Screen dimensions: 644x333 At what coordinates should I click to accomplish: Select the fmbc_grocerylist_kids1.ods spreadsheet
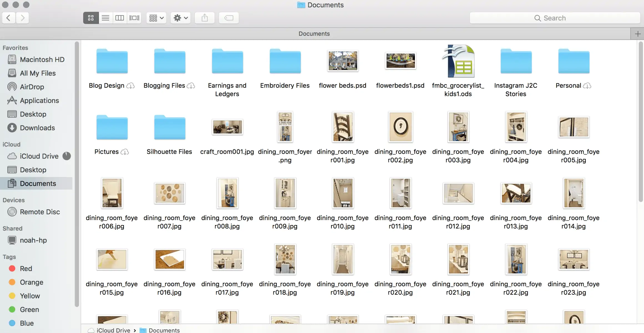[458, 61]
